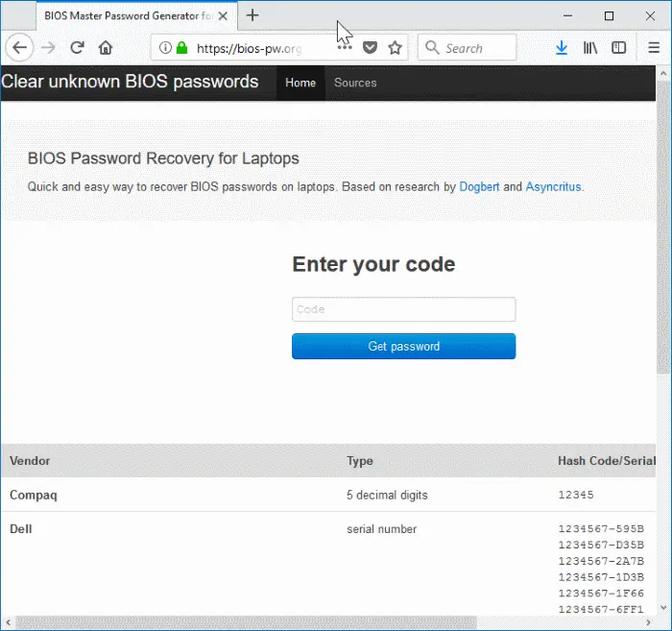Close the BIOS Master Password Generator tab
The width and height of the screenshot is (672, 631).
click(223, 16)
